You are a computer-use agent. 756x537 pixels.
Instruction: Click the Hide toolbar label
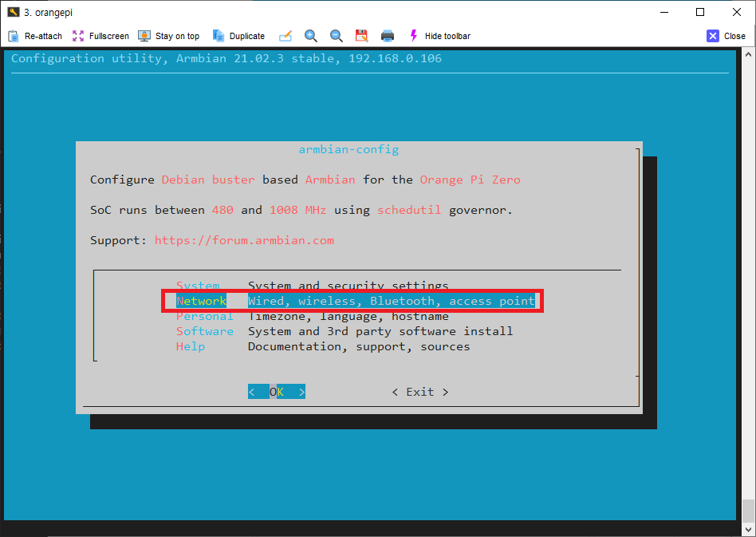pos(447,36)
